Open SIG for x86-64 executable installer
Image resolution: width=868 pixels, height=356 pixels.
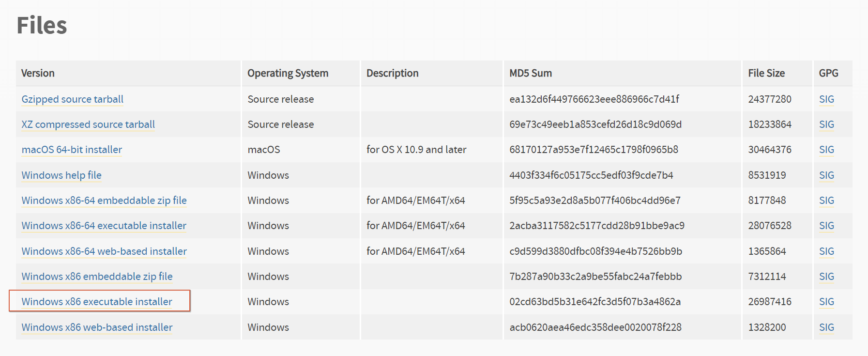click(x=826, y=226)
